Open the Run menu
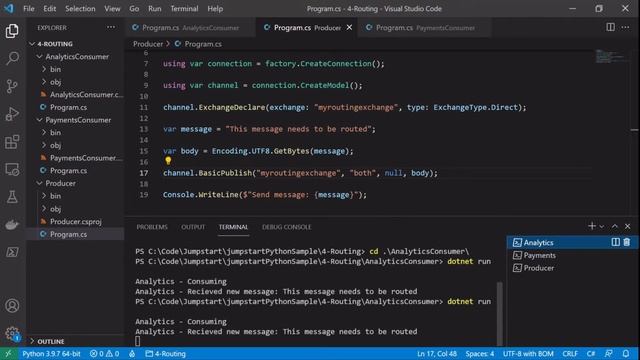 tap(155, 9)
